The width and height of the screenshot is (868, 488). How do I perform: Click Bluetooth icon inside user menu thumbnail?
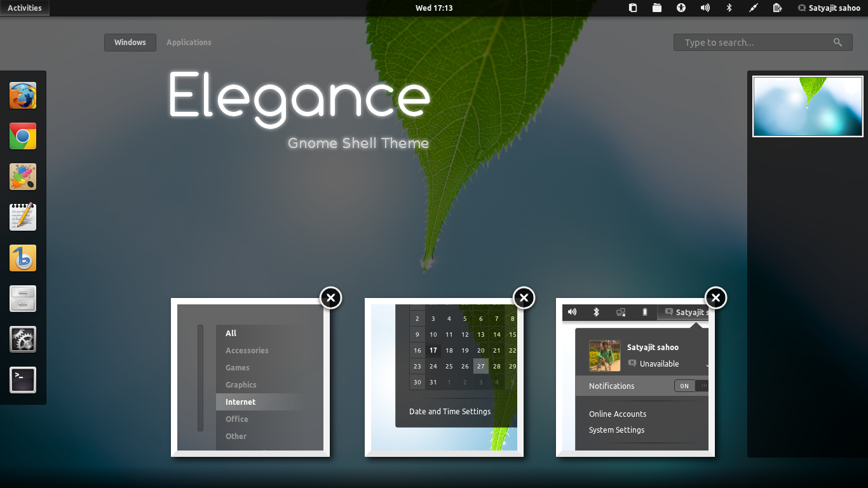point(596,312)
